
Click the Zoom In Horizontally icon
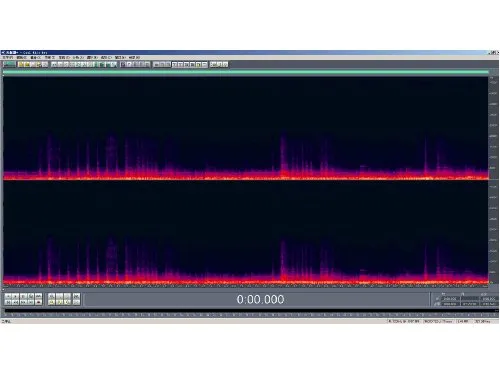51,296
